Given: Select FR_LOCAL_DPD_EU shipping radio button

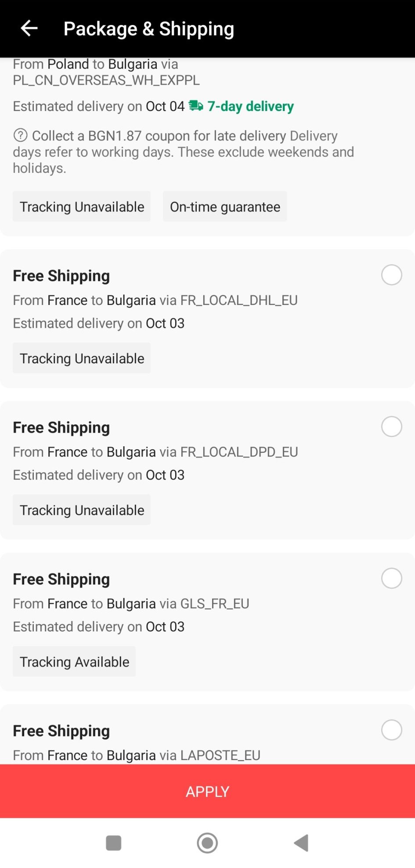Looking at the screenshot, I should (391, 427).
